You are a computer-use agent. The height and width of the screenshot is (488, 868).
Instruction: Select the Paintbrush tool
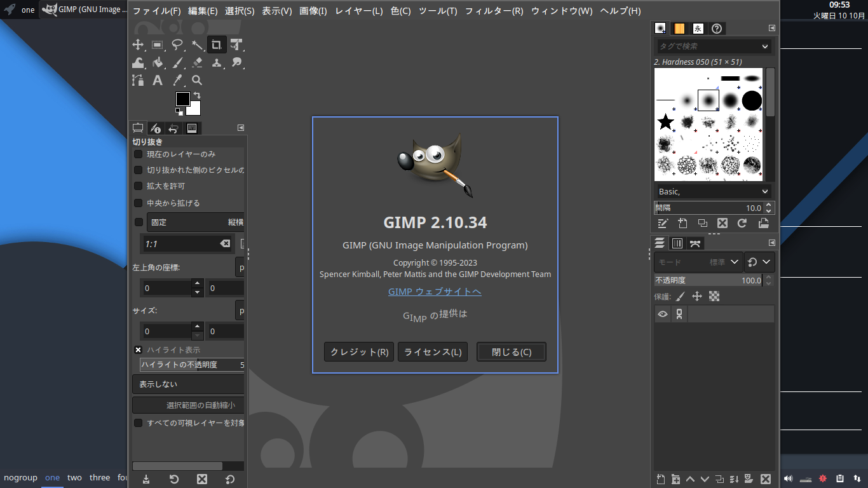pyautogui.click(x=177, y=62)
